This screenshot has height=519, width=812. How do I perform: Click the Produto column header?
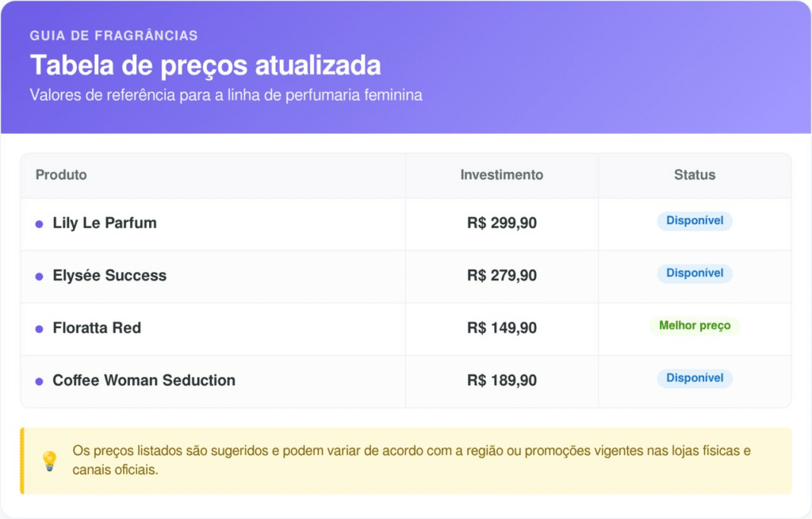[x=61, y=175]
